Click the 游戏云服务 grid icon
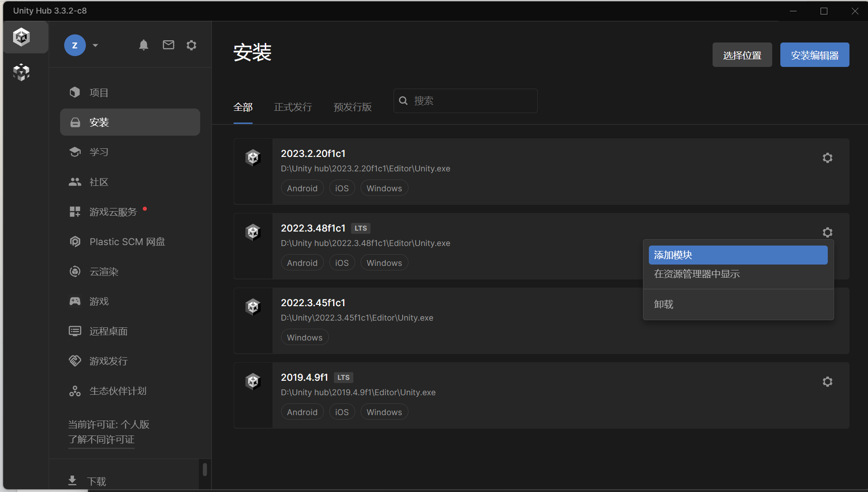 coord(75,212)
